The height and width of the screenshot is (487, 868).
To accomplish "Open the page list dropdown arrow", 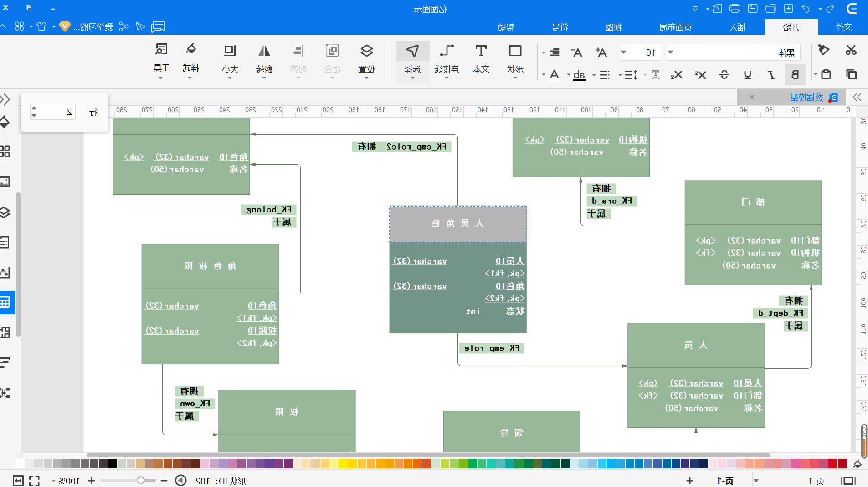I will pos(756,481).
